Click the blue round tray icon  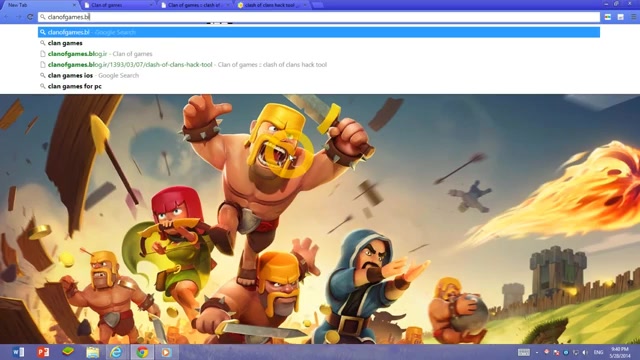(x=566, y=352)
